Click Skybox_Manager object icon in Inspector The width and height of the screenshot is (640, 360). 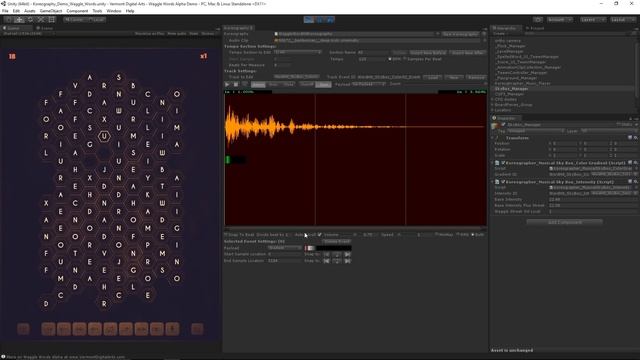pos(496,125)
